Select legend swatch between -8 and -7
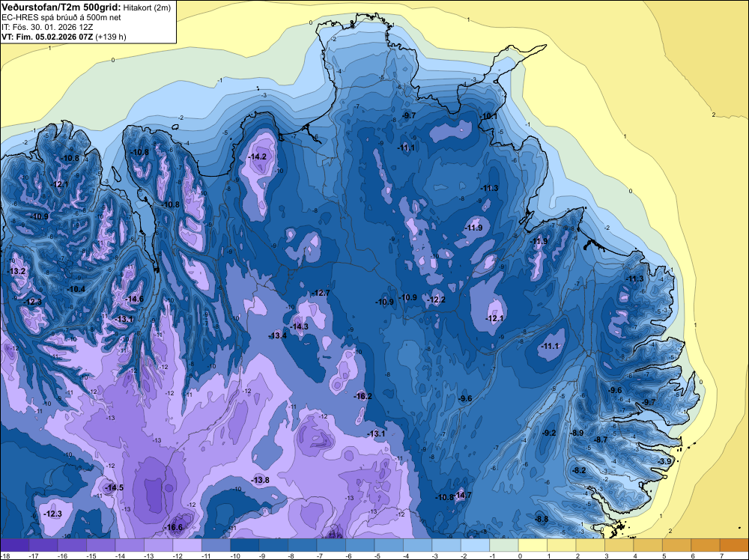Image resolution: width=749 pixels, height=560 pixels. [x=303, y=545]
